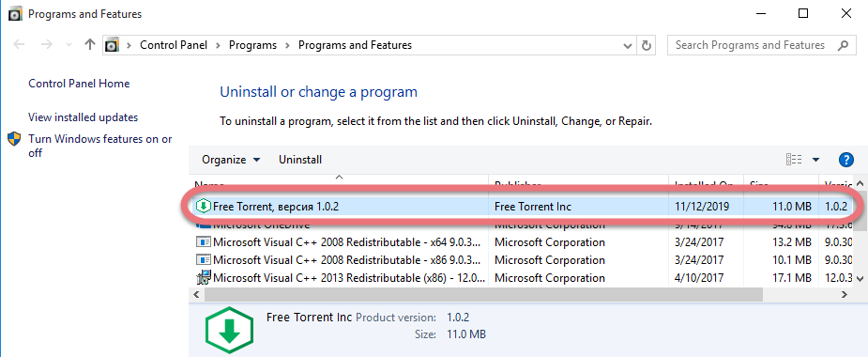
Task: Open the recent locations dropdown arrow
Action: [69, 45]
